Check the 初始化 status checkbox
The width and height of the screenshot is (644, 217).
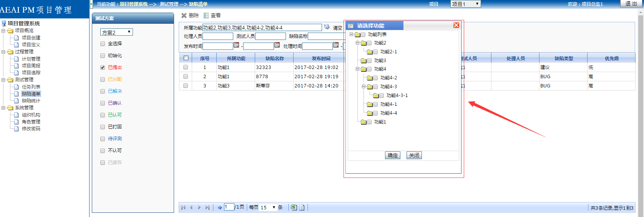pos(103,56)
